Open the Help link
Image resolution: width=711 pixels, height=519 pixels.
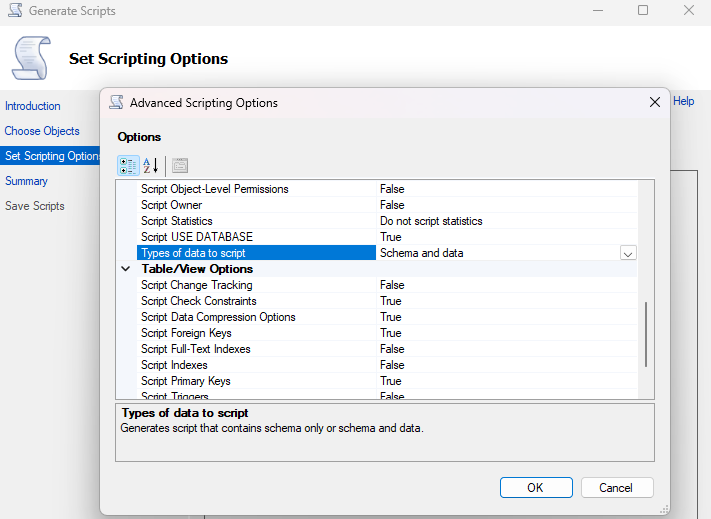(683, 101)
